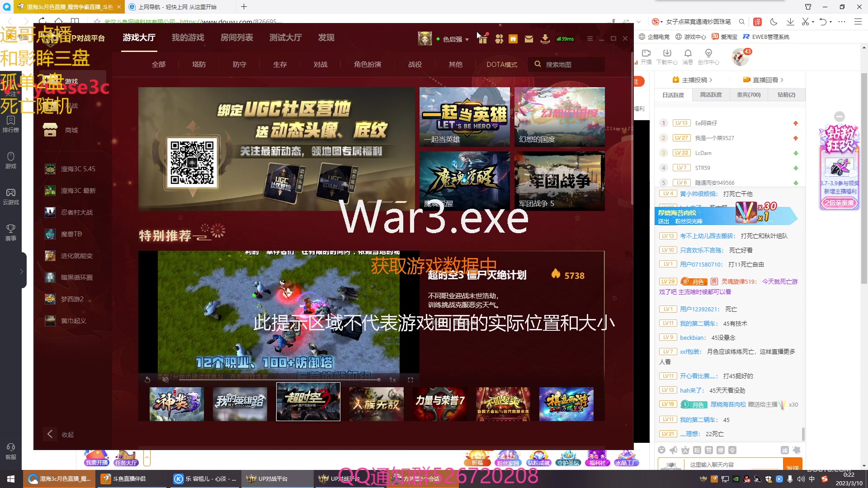The height and width of the screenshot is (488, 868).
Task: Switch to the 贵宾(700) tab
Action: click(749, 95)
